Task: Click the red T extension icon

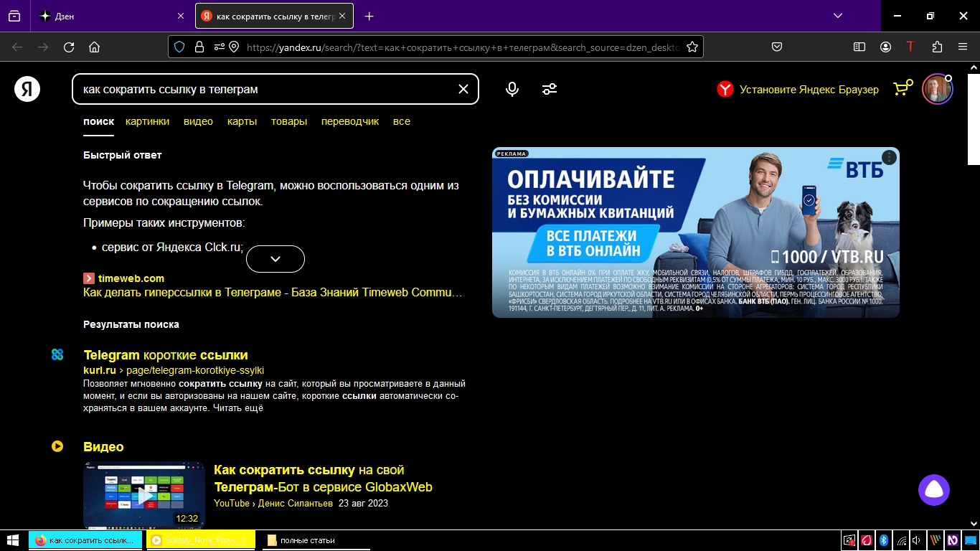Action: tap(910, 47)
